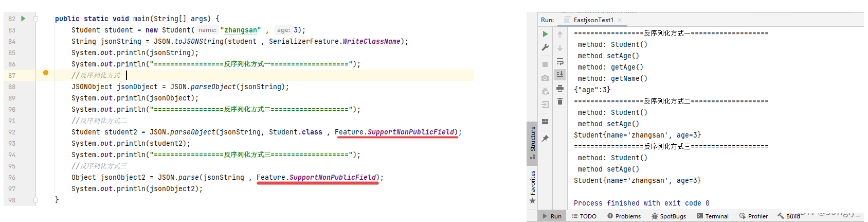
Task: Click the TODO list icon
Action: (x=574, y=216)
